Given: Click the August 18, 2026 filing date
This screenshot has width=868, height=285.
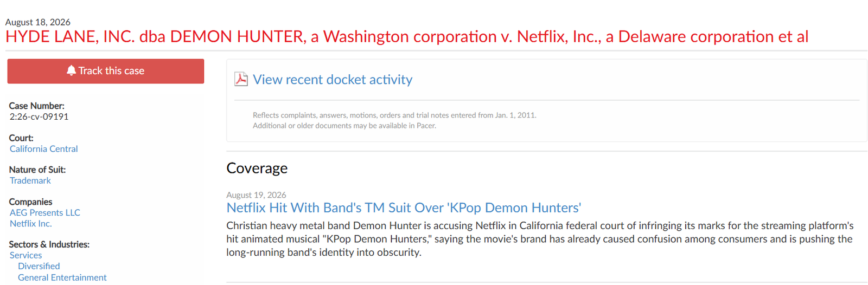Looking at the screenshot, I should point(37,22).
